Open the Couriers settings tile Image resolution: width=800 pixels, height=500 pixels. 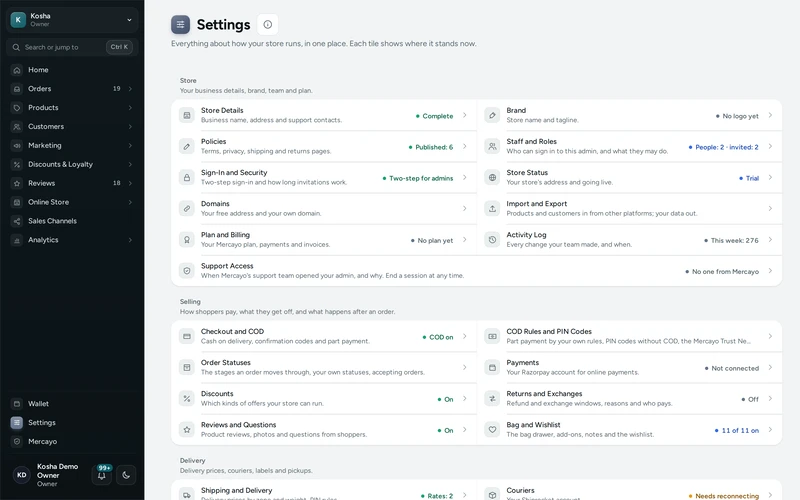[629, 491]
